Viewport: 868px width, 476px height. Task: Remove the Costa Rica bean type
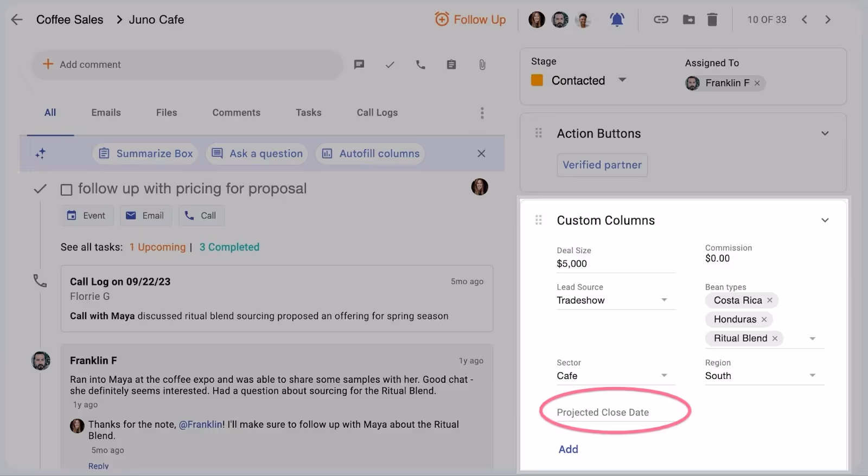[770, 300]
